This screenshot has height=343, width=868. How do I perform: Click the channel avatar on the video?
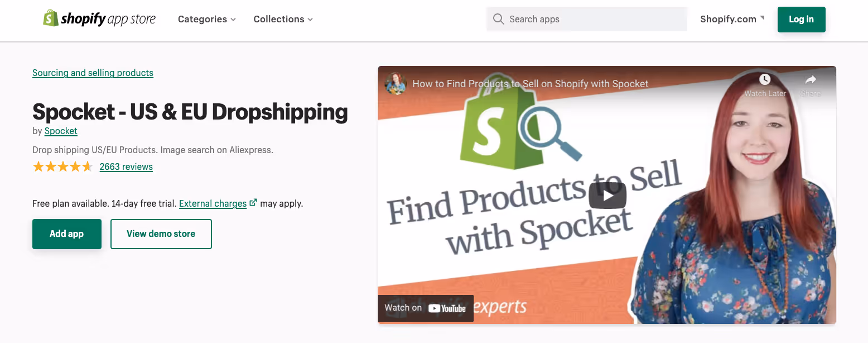(x=396, y=83)
